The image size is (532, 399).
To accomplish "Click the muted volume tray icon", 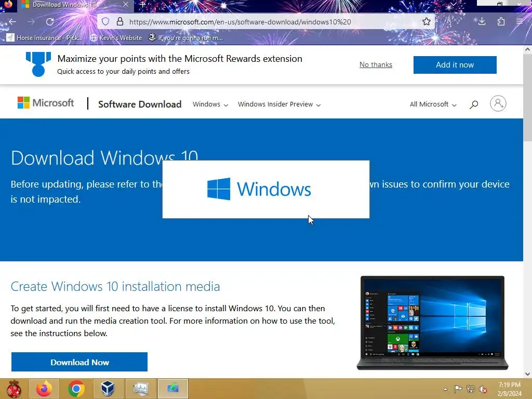I will click(483, 389).
